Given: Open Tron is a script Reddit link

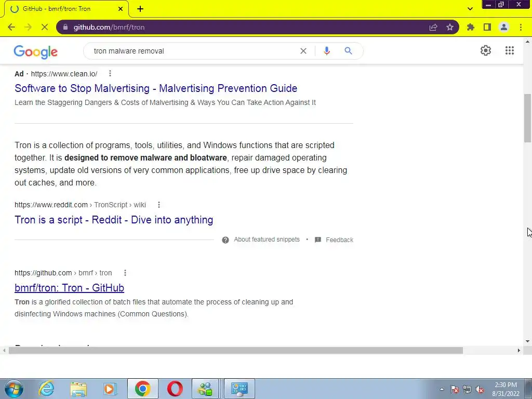Looking at the screenshot, I should click(114, 220).
